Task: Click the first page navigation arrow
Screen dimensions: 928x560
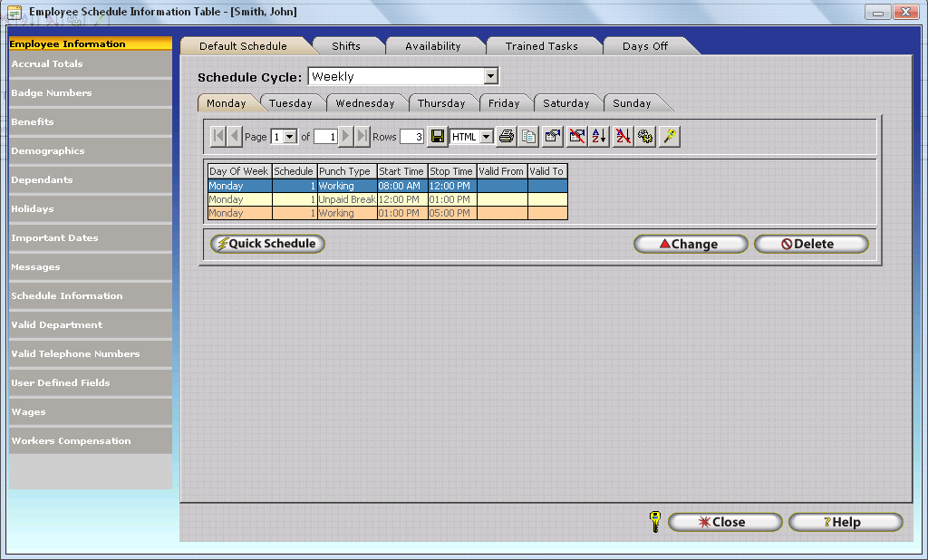Action: (217, 137)
